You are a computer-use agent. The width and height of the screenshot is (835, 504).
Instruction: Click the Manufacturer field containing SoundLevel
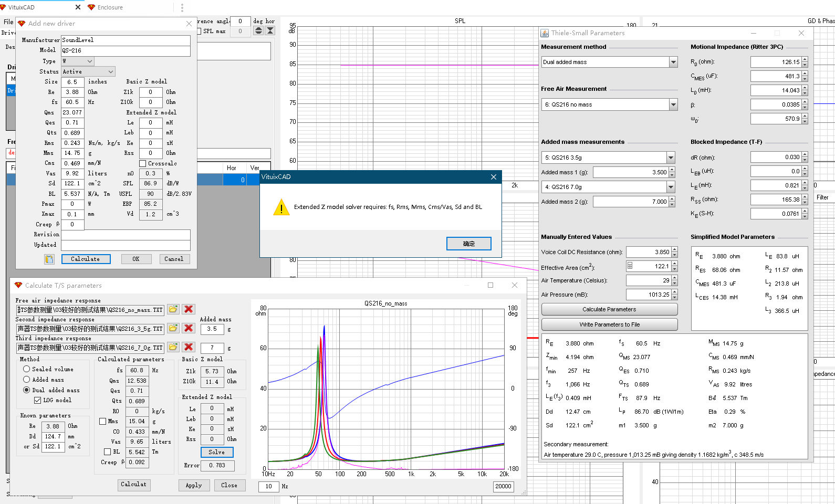pos(126,40)
